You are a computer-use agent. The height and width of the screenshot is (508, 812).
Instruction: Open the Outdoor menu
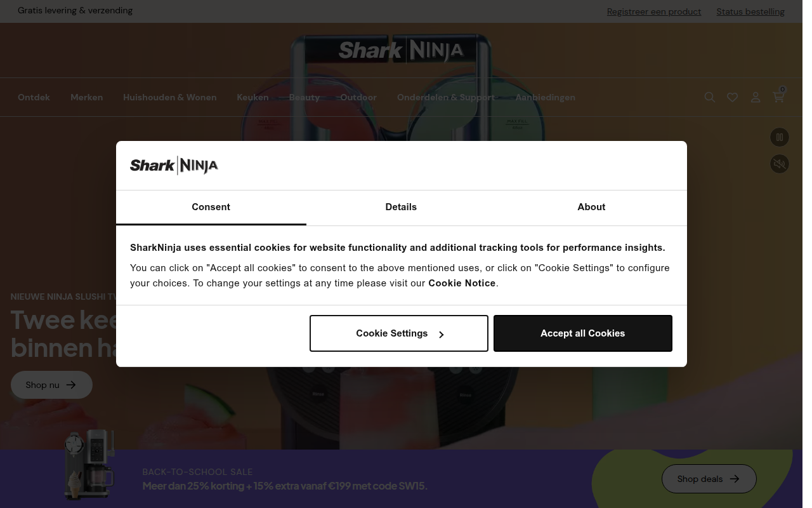pyautogui.click(x=358, y=97)
